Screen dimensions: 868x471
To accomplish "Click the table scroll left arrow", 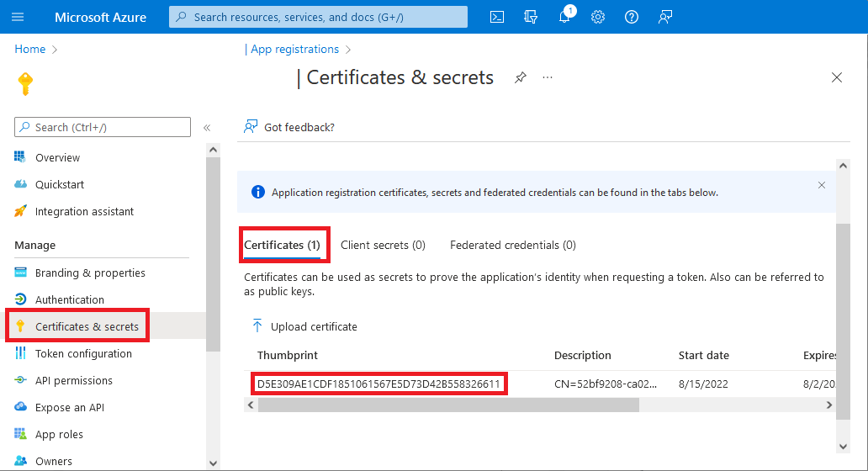I will [251, 405].
